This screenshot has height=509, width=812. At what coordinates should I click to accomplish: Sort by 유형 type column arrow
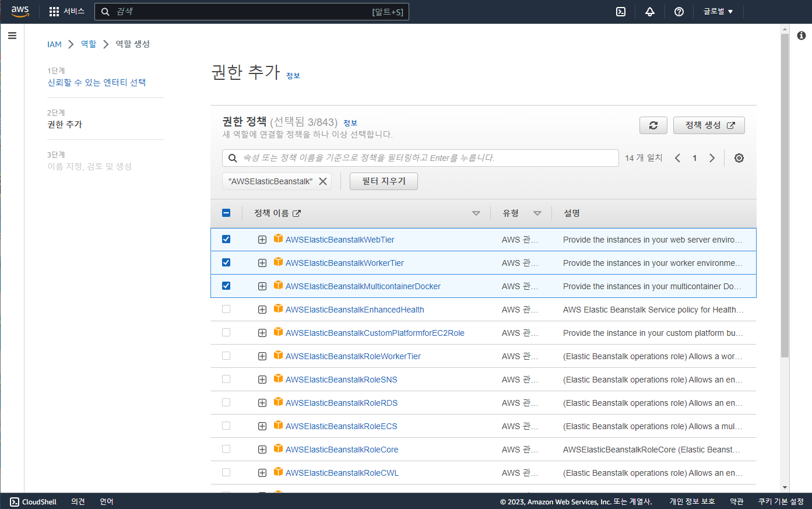[537, 213]
